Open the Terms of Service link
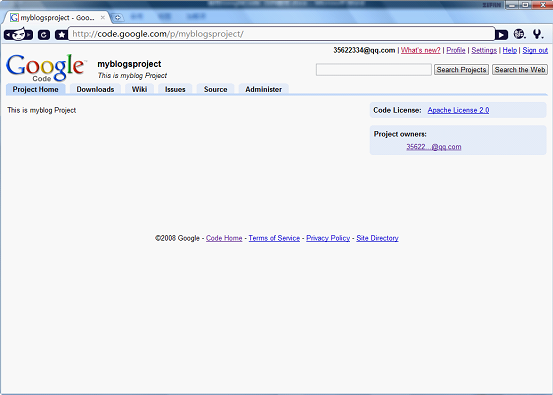This screenshot has height=395, width=553. (274, 238)
